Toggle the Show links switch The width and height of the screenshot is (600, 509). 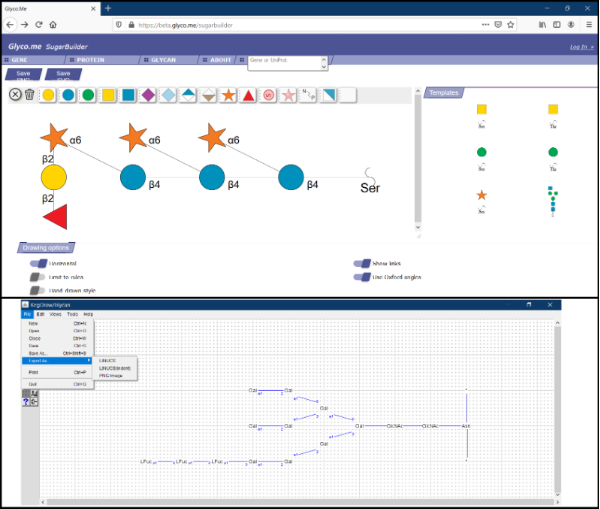[x=362, y=264]
